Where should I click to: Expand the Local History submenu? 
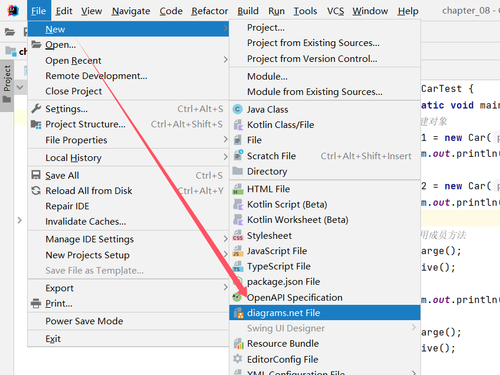(x=128, y=158)
